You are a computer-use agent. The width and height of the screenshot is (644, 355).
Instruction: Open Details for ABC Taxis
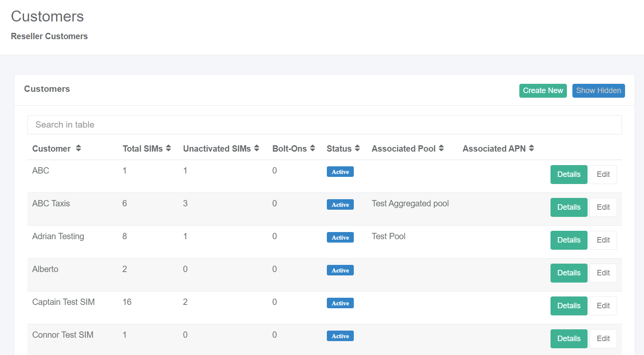[569, 207]
